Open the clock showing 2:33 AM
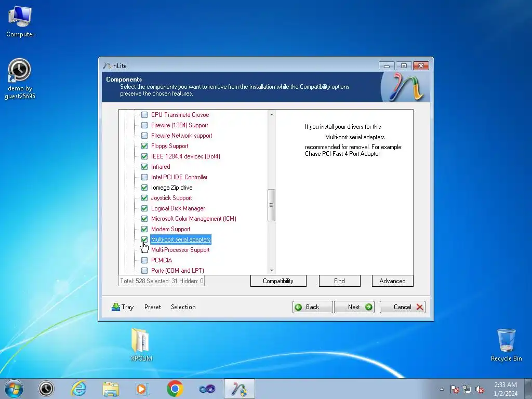Viewport: 532px width, 399px height. tap(506, 389)
